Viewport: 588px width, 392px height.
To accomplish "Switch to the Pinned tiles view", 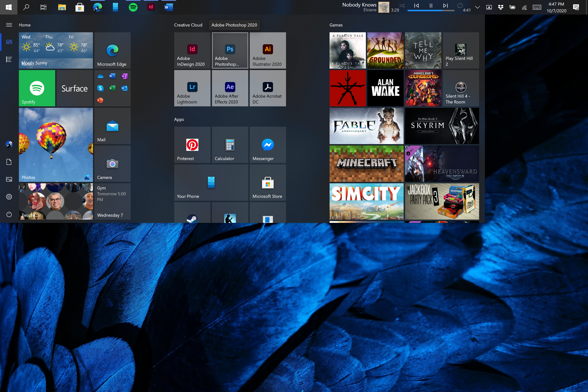I will tap(9, 42).
